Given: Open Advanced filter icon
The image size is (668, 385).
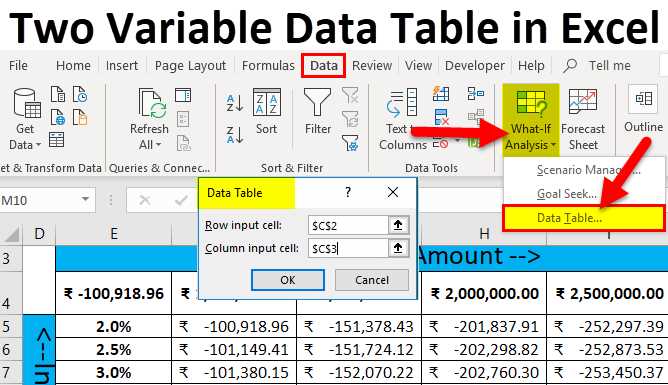Looking at the screenshot, I should (350, 143).
